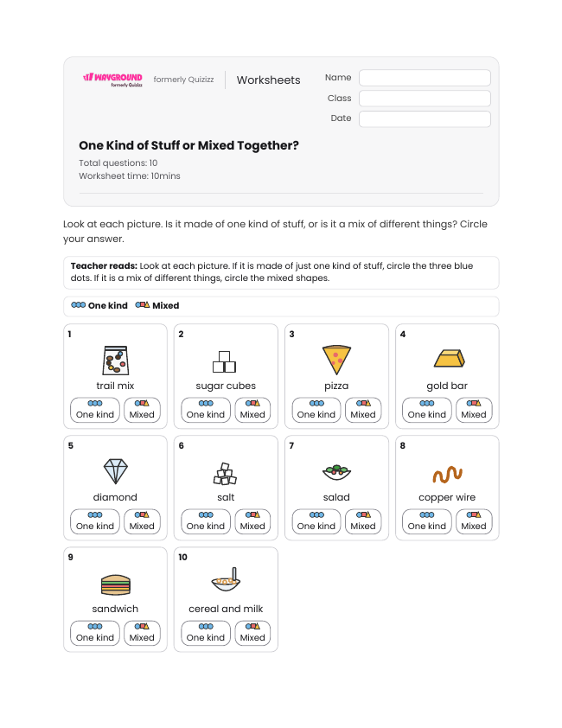Viewport: 562px width, 728px height.
Task: Select Mixed for trail mix
Action: [x=142, y=410]
